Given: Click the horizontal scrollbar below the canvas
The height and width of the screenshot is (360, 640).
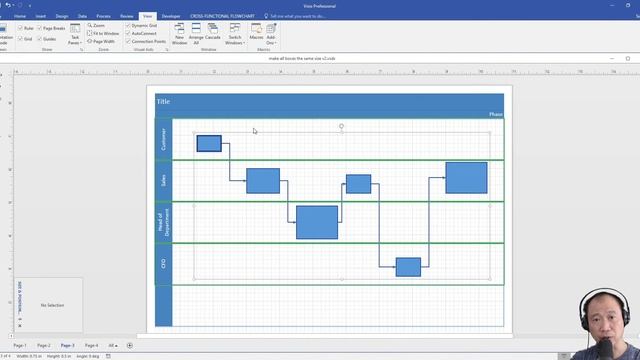Looking at the screenshot, I should [324, 336].
